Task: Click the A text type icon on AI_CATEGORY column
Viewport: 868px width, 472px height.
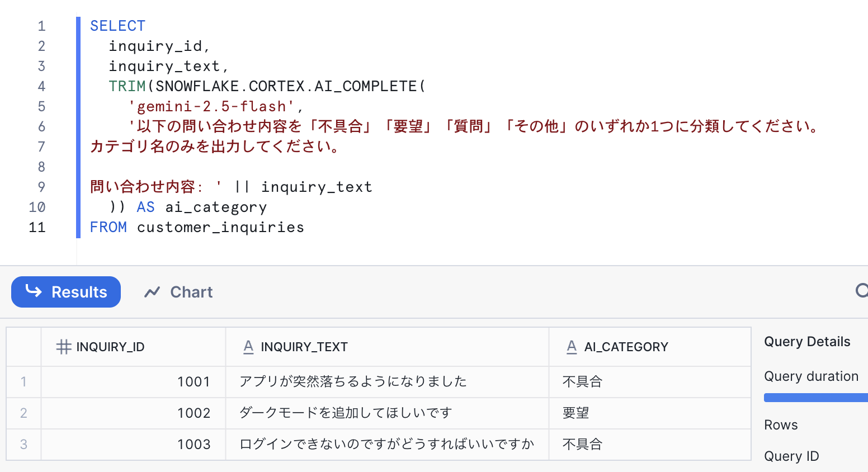Action: (x=571, y=347)
